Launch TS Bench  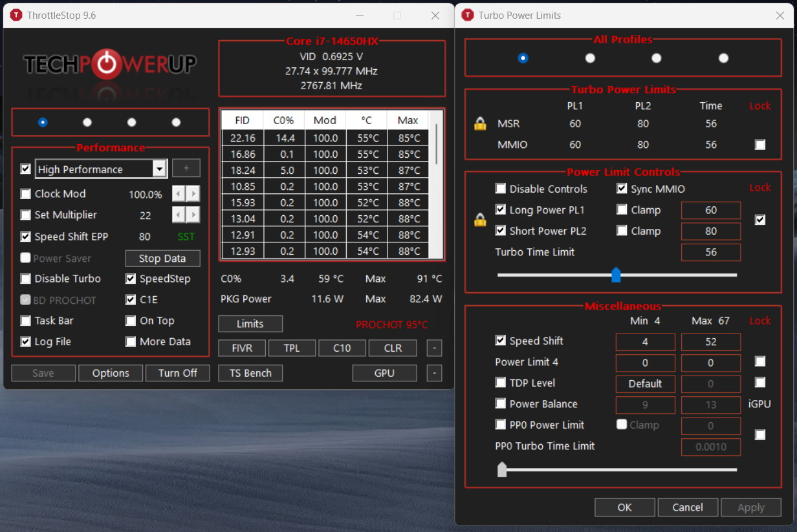pos(250,373)
